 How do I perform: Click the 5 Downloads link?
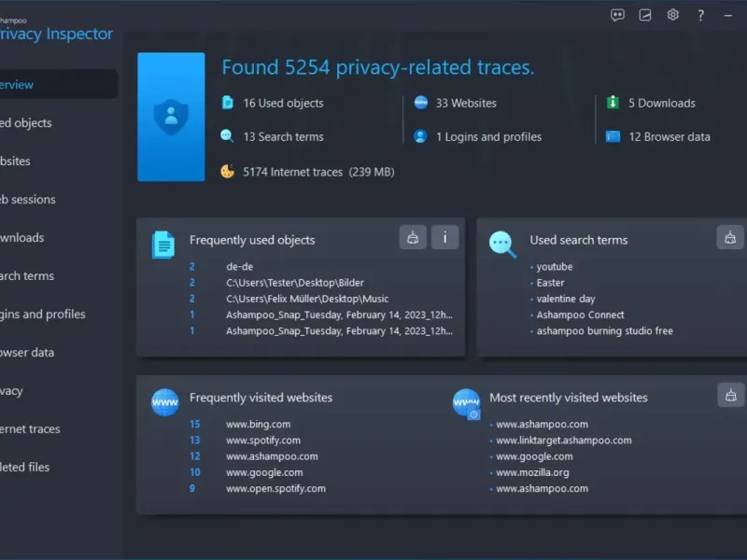662,103
